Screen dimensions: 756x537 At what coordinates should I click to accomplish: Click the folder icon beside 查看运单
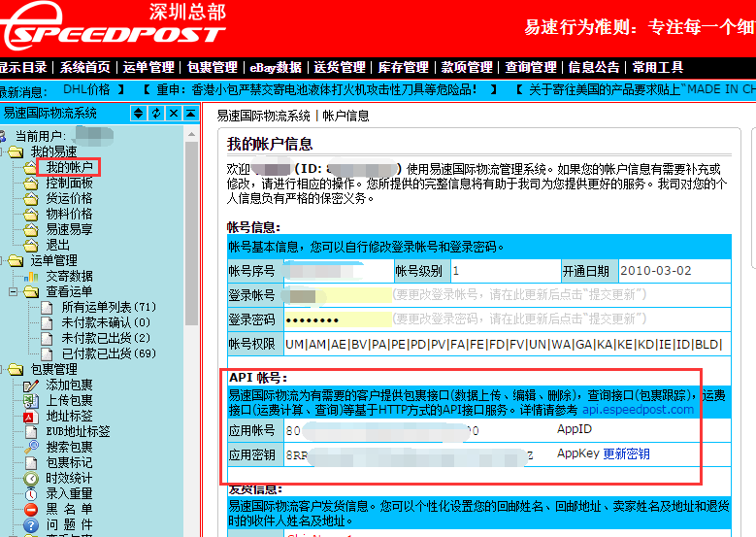coord(31,292)
